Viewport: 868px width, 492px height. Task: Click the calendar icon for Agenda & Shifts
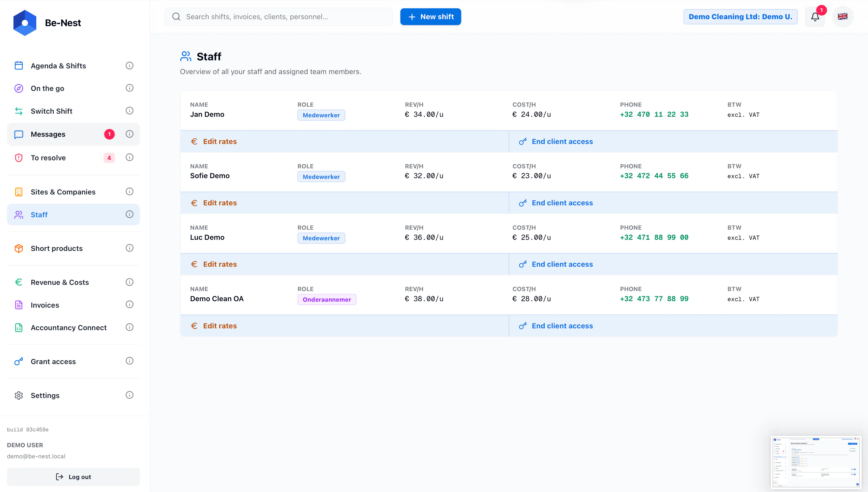click(x=19, y=66)
